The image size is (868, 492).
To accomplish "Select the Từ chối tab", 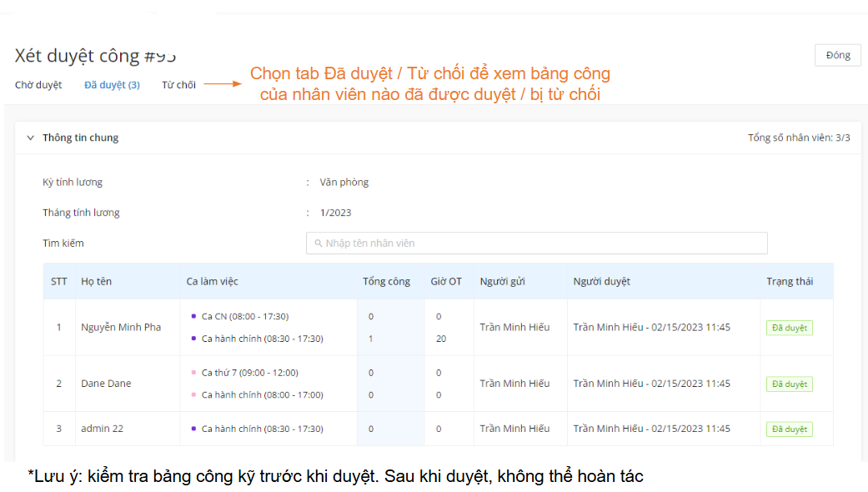I will click(x=178, y=85).
